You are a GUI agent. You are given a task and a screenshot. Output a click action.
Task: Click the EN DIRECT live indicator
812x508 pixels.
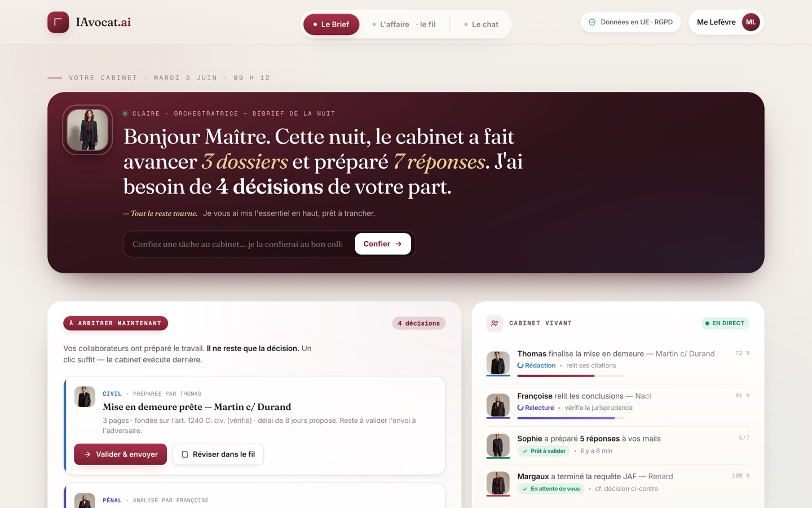coord(725,323)
